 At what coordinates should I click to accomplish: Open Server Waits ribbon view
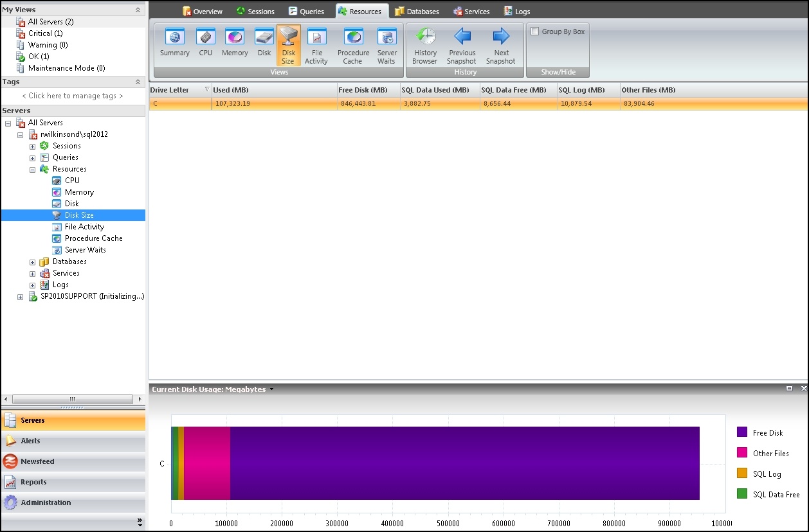(386, 46)
